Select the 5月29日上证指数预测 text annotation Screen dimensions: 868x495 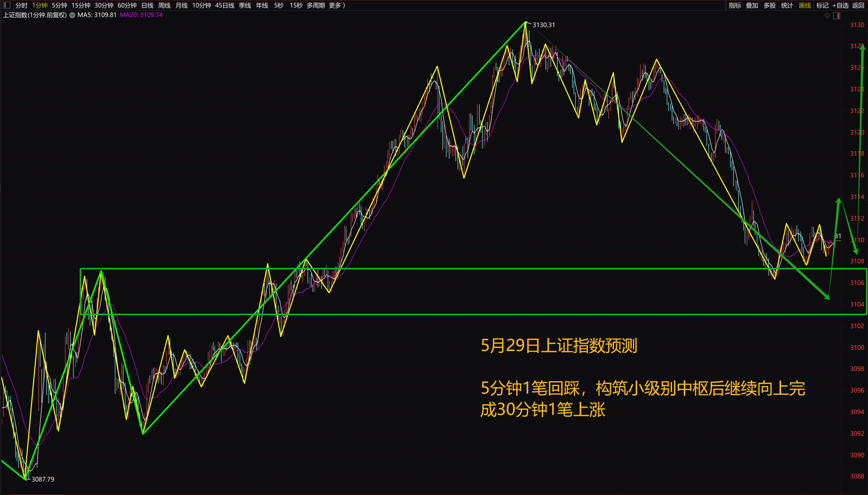click(x=559, y=345)
